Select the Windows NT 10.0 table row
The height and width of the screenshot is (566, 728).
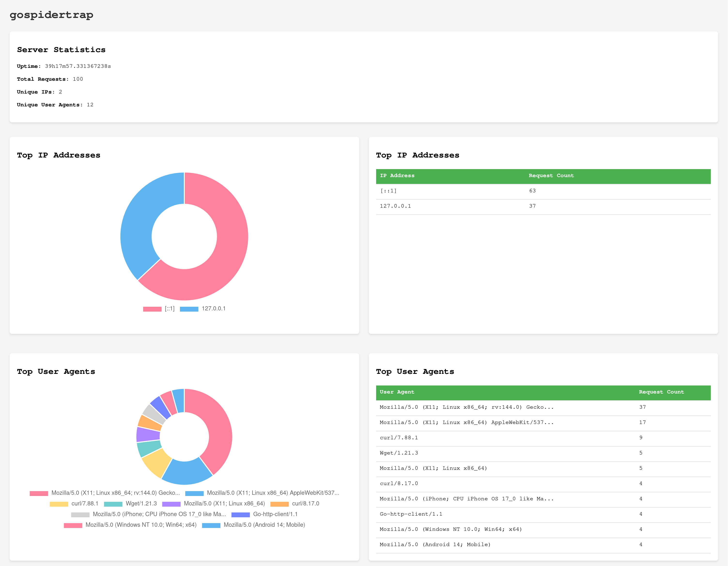[x=543, y=530]
